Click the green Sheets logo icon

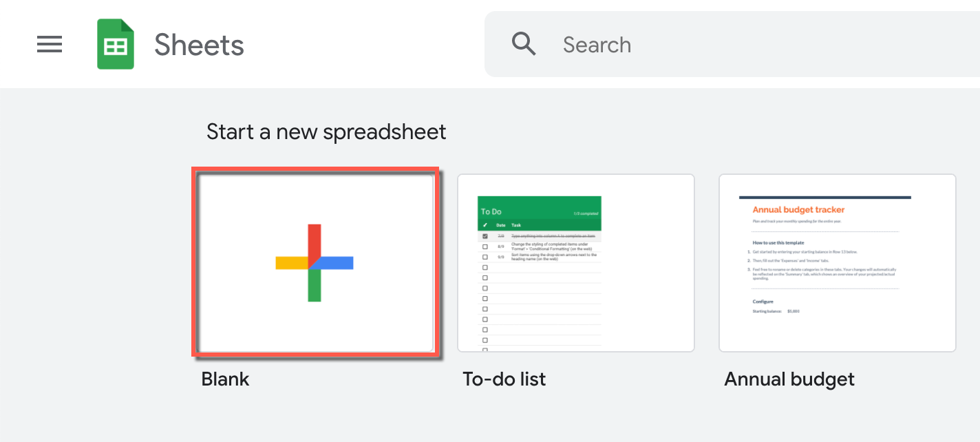115,44
